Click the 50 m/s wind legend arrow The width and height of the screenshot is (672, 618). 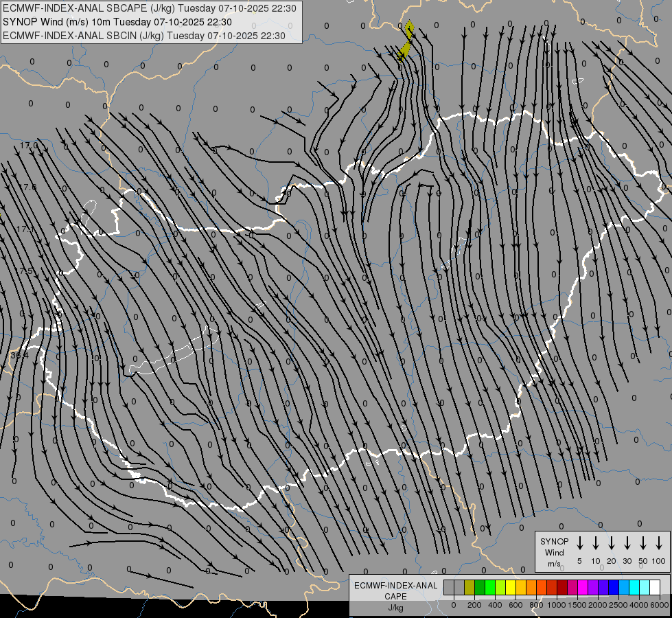[643, 543]
